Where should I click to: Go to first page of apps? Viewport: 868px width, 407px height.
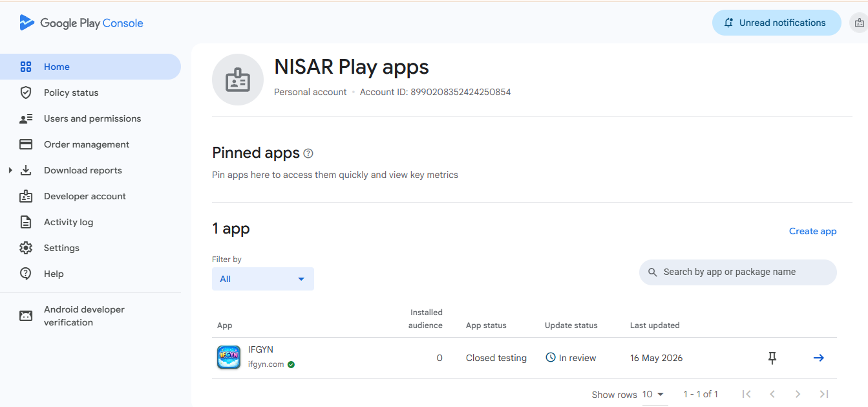[x=746, y=394]
